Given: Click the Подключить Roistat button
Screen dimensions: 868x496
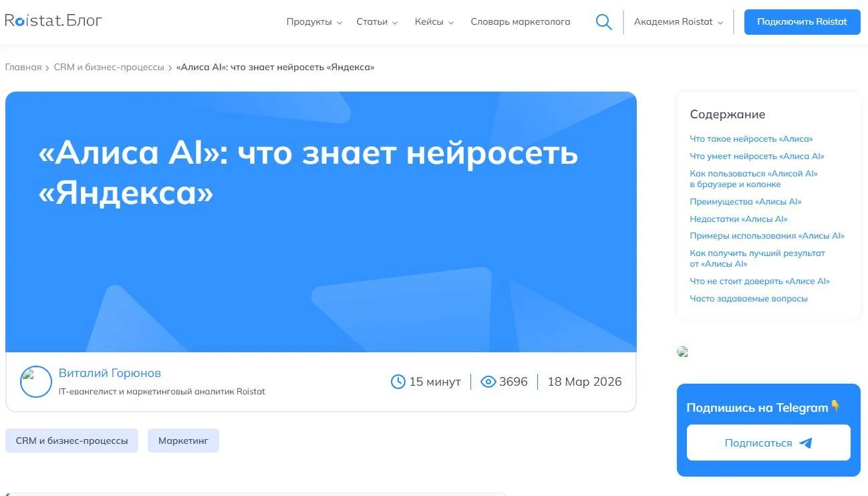Looking at the screenshot, I should click(802, 22).
